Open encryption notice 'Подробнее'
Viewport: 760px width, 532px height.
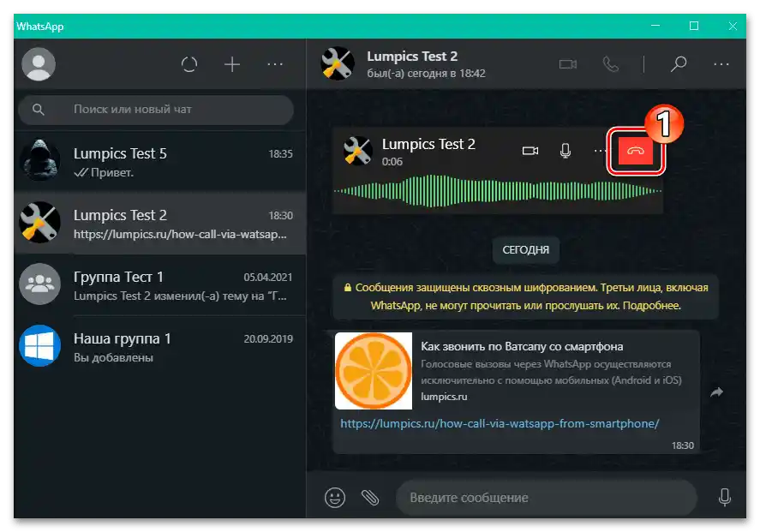(651, 306)
